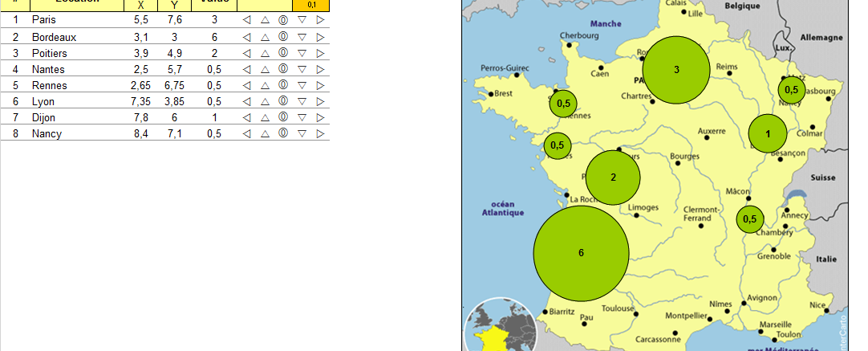
Task: Click the large green bubble labeled 6
Action: pos(581,253)
